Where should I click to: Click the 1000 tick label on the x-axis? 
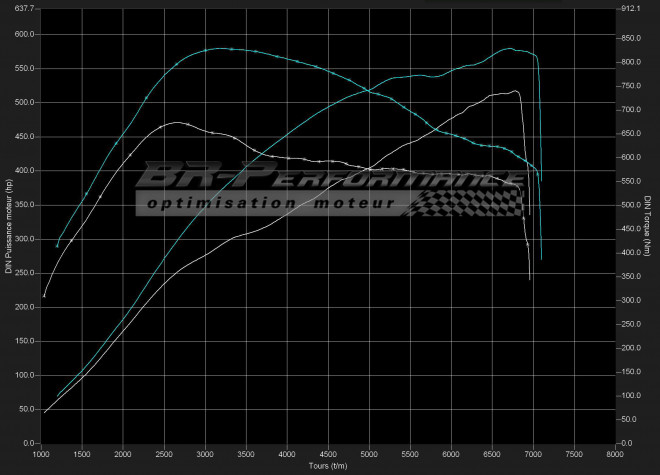[41, 454]
